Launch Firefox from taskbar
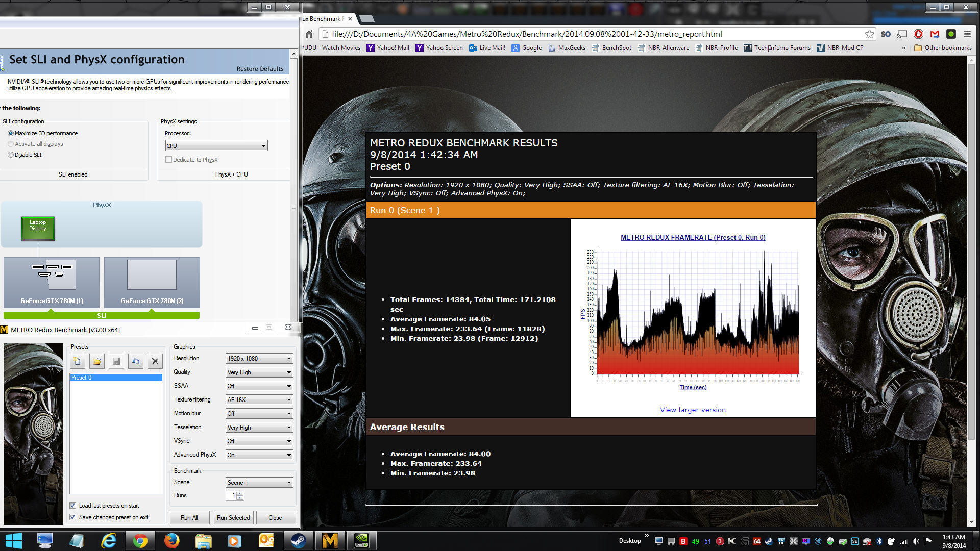The image size is (980, 551). (171, 540)
